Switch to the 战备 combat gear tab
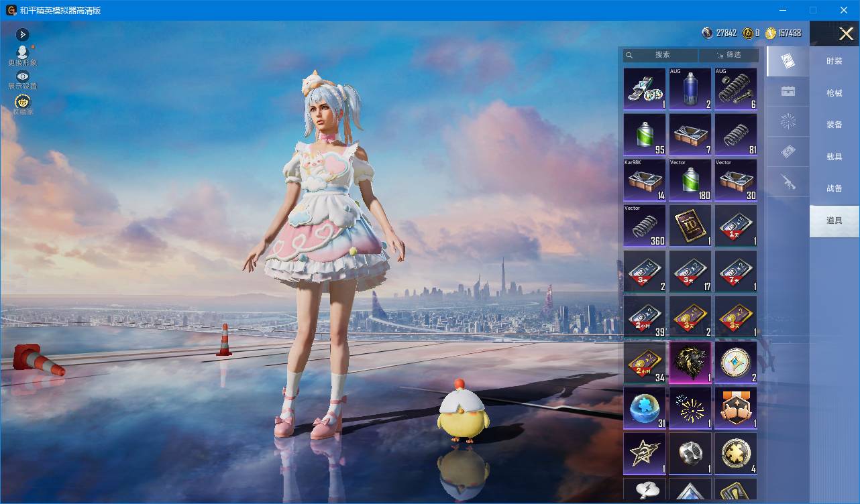Image resolution: width=860 pixels, height=504 pixels. point(835,188)
